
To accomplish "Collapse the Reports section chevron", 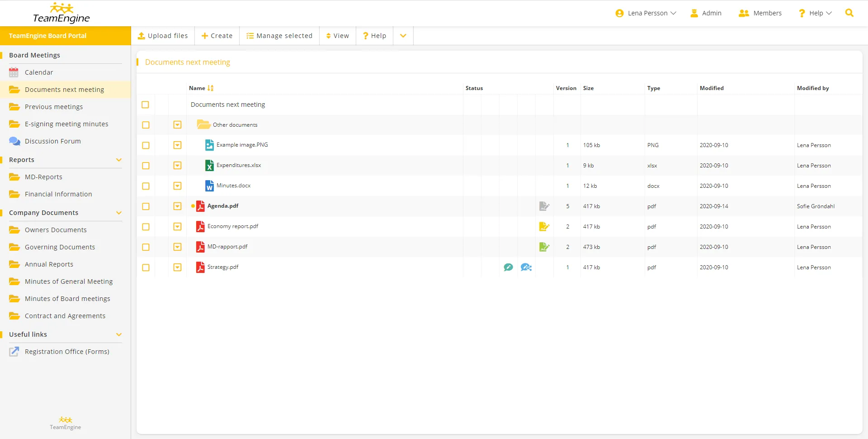I will 119,160.
